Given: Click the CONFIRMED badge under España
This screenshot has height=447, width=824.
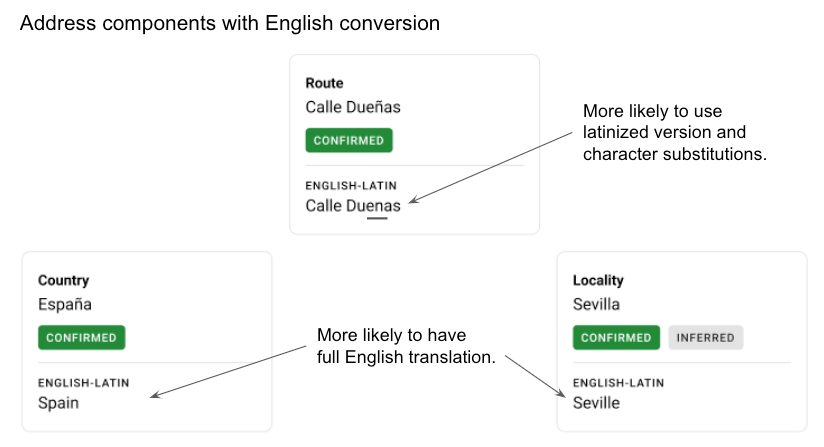Looking at the screenshot, I should coord(81,338).
